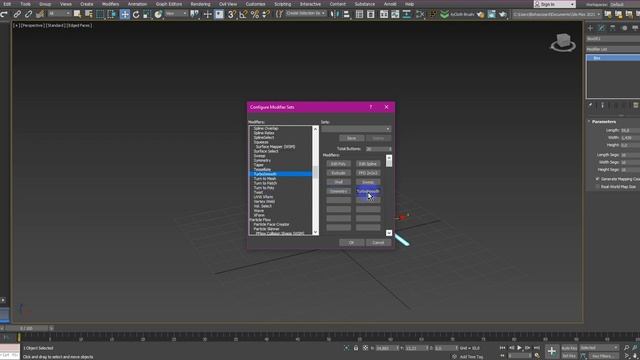Open the selection filter dropdown
The width and height of the screenshot is (640, 360).
tap(59, 14)
